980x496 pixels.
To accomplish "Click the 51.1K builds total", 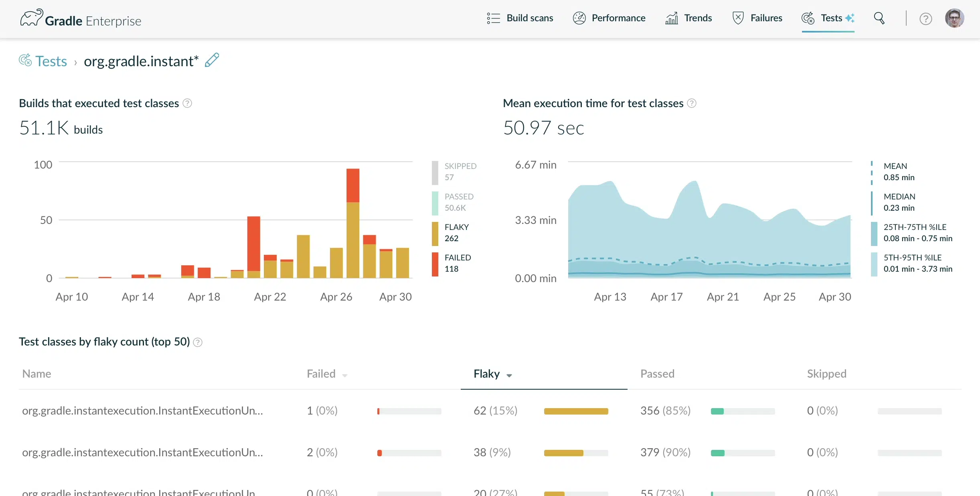I will 61,128.
